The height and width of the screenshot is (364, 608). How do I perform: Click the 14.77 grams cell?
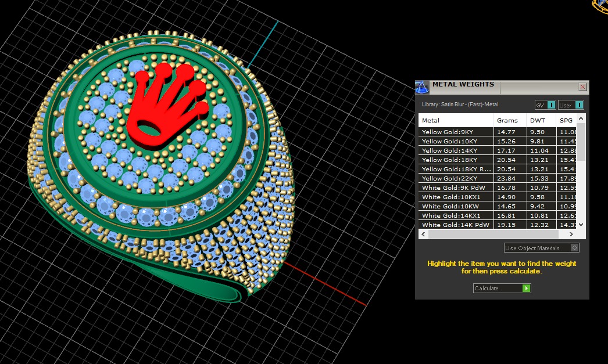[510, 132]
